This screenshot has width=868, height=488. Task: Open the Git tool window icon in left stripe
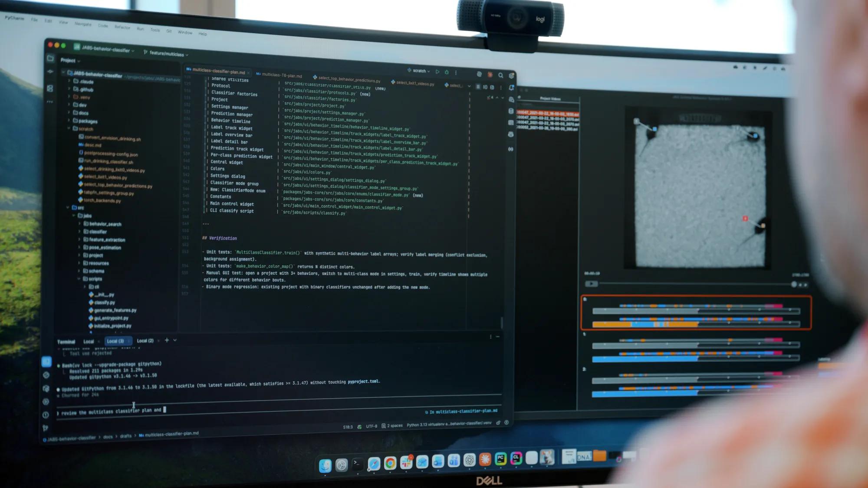[45, 428]
